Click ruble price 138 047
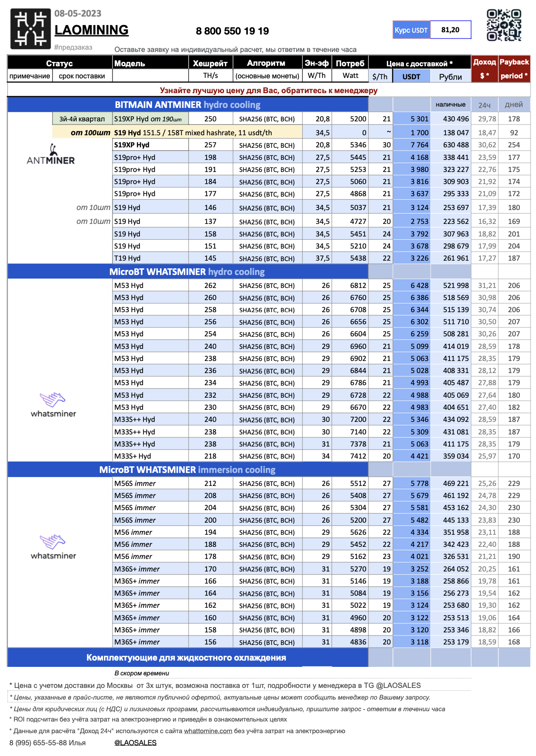 [x=451, y=133]
